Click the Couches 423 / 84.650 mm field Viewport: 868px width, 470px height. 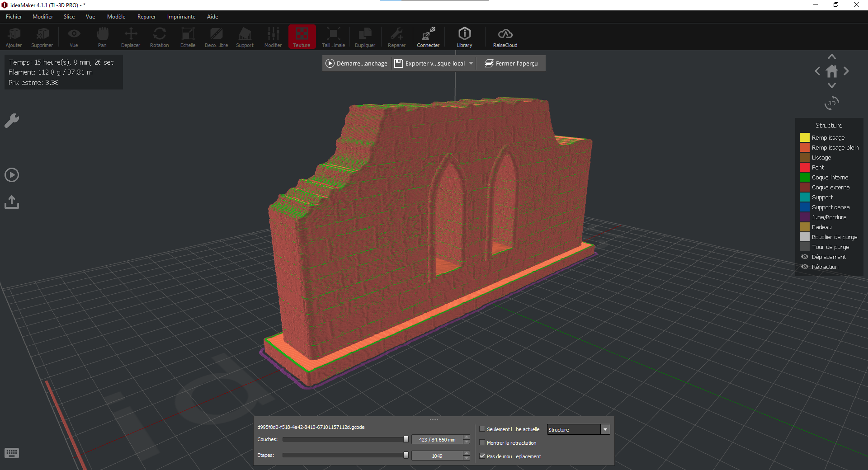(437, 440)
